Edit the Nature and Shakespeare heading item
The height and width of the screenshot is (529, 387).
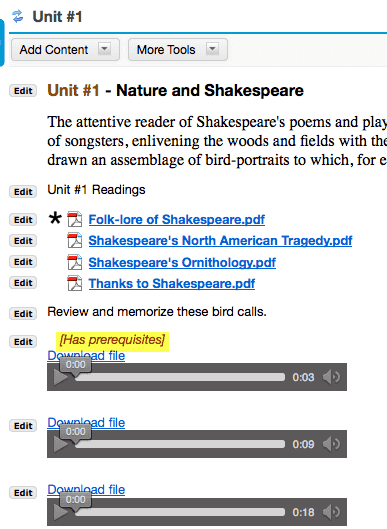23,91
